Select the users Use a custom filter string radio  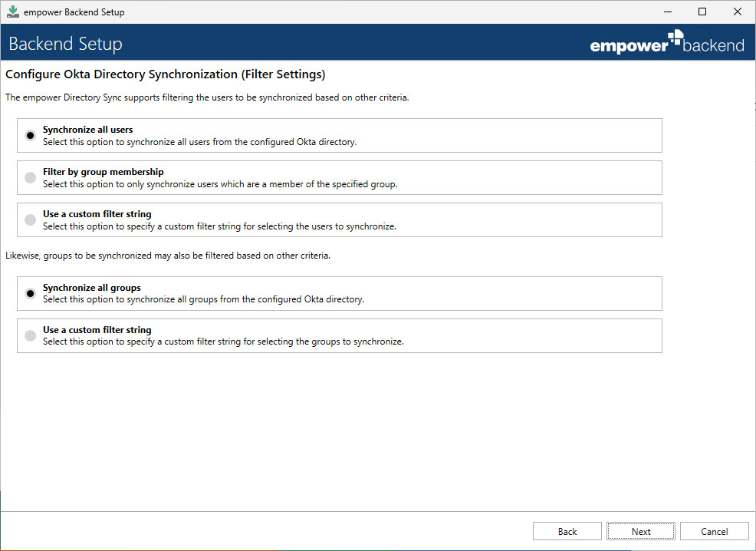coord(31,220)
